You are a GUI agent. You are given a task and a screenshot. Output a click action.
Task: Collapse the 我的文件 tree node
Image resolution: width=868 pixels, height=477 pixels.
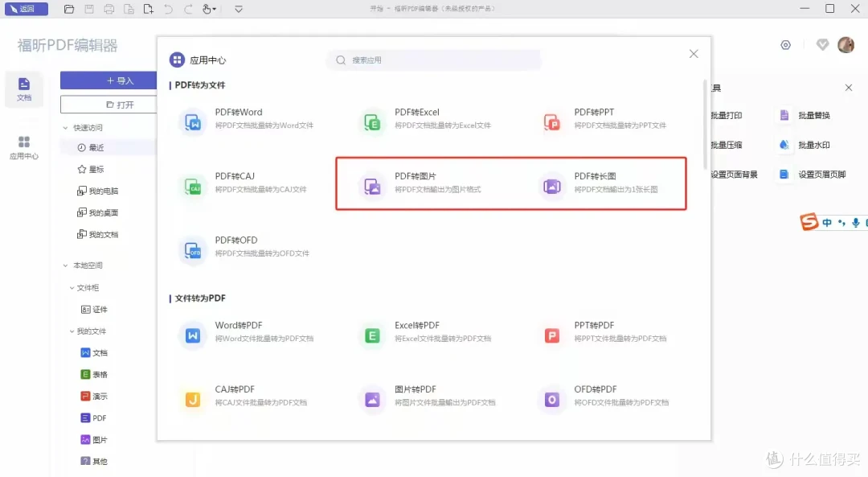(x=72, y=331)
